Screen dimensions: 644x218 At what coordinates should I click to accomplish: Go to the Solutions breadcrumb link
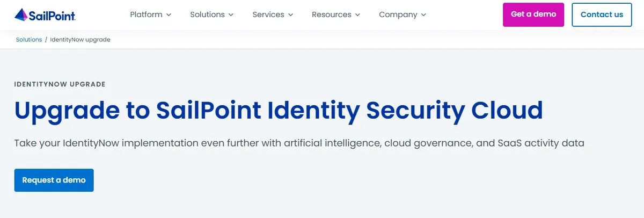(x=29, y=40)
